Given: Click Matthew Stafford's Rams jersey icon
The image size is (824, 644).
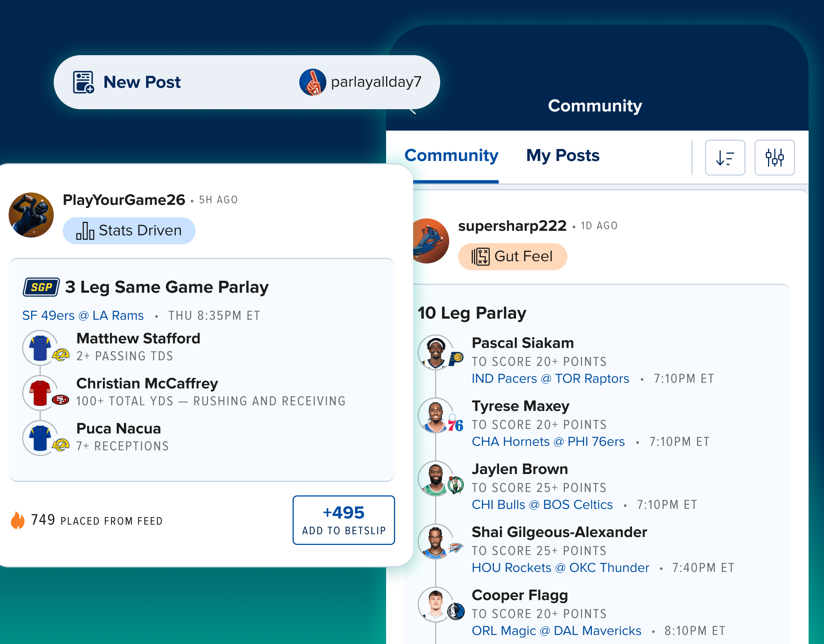Looking at the screenshot, I should click(x=40, y=348).
